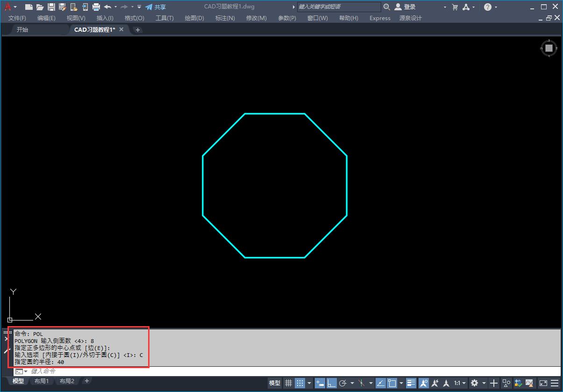This screenshot has width=563, height=392.
Task: Toggle snap mode in the status bar
Action: 300,383
